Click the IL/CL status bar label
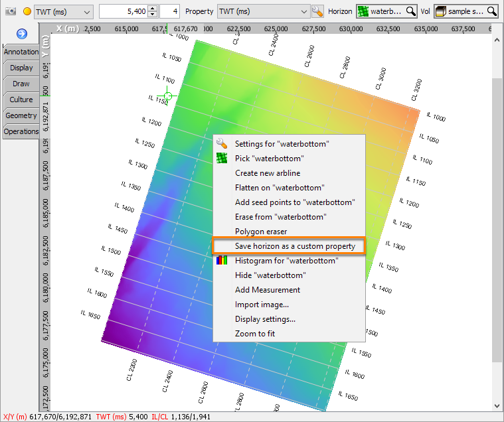504x422 pixels. (160, 417)
